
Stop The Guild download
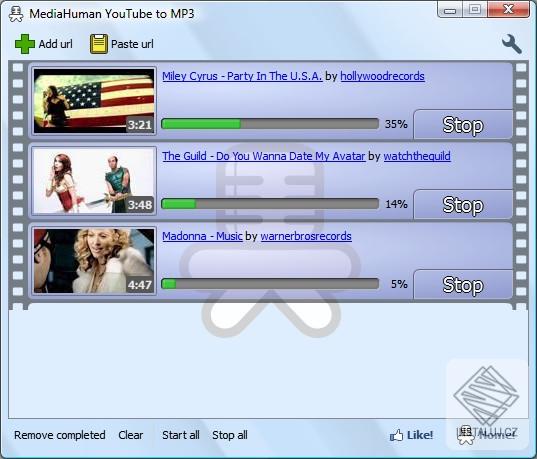463,205
